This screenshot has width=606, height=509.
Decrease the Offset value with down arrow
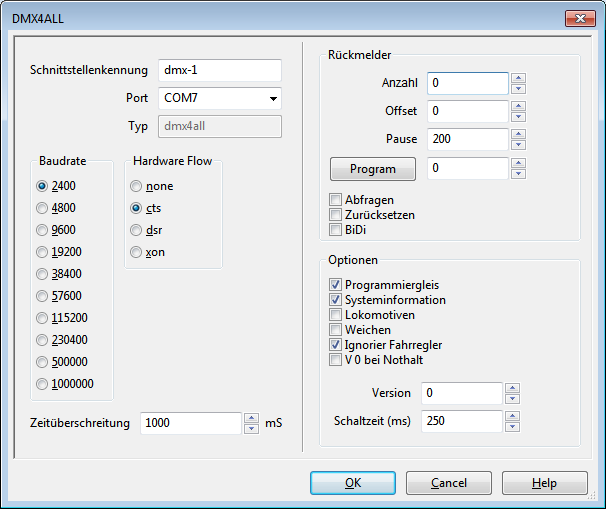518,116
